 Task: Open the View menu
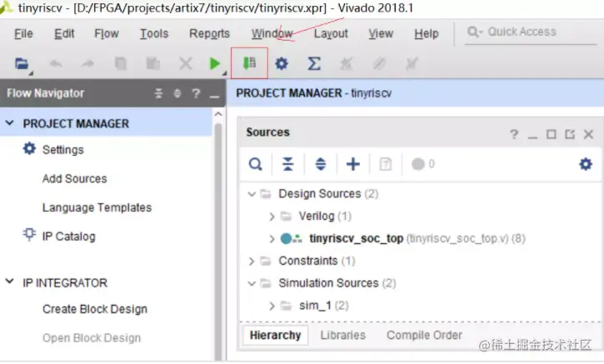pyautogui.click(x=381, y=34)
